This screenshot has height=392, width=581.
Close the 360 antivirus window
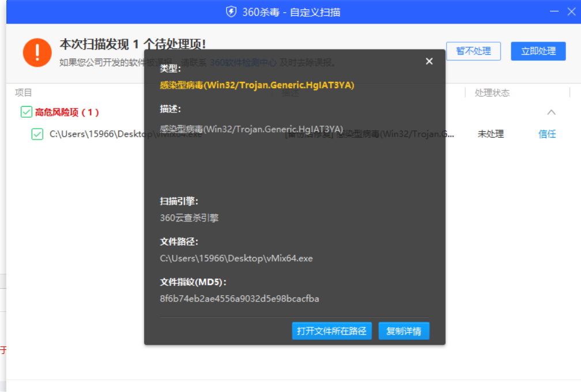click(x=571, y=12)
